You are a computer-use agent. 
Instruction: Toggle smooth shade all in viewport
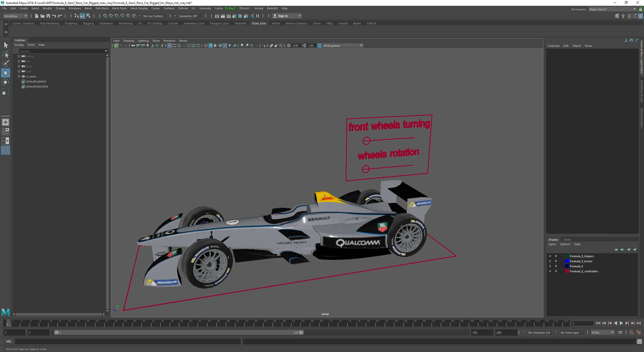211,46
